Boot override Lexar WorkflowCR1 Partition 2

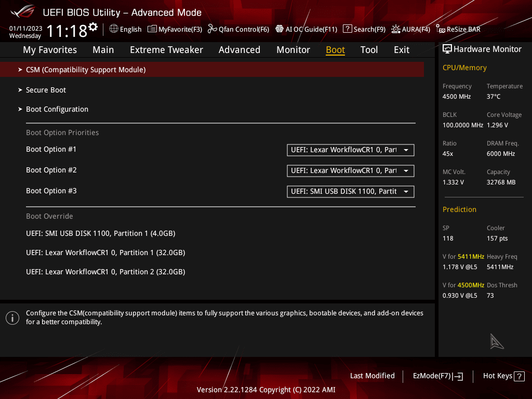(x=105, y=272)
